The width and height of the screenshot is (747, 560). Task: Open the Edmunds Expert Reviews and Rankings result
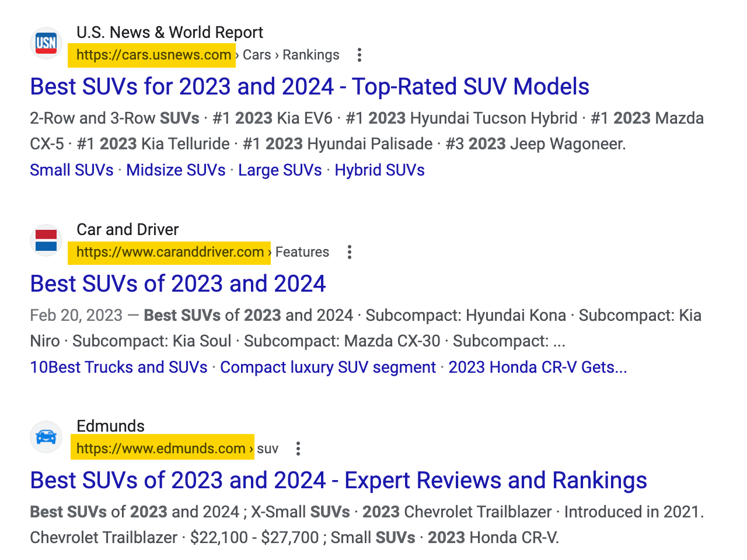point(338,480)
